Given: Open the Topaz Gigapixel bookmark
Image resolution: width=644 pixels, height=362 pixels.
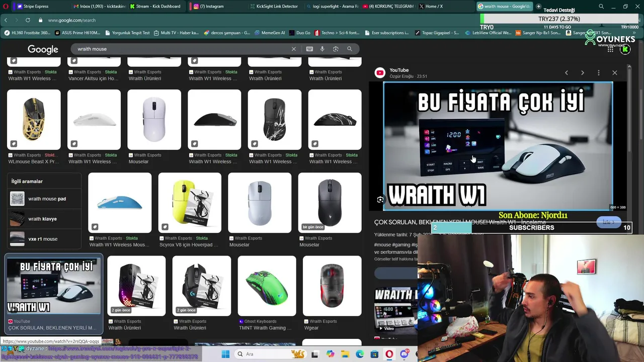Looking at the screenshot, I should (437, 33).
